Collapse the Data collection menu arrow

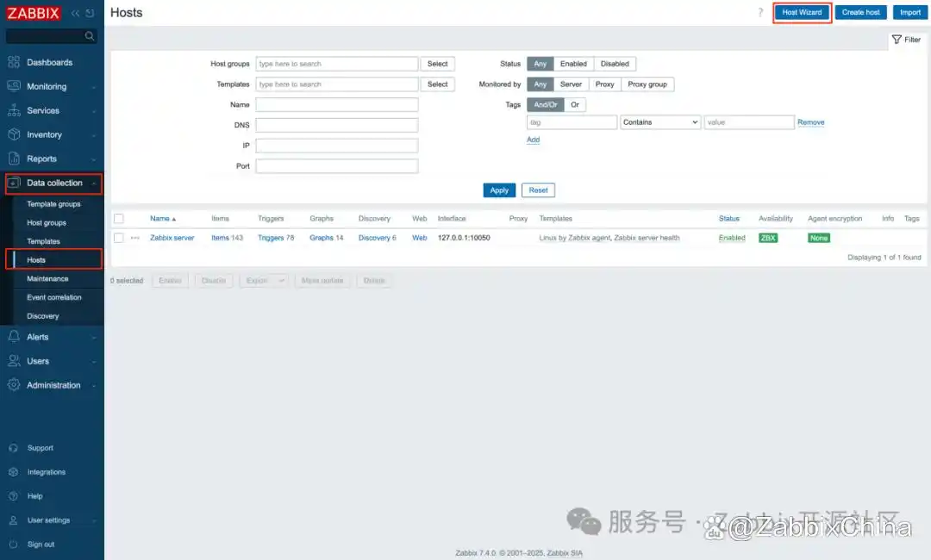(94, 184)
